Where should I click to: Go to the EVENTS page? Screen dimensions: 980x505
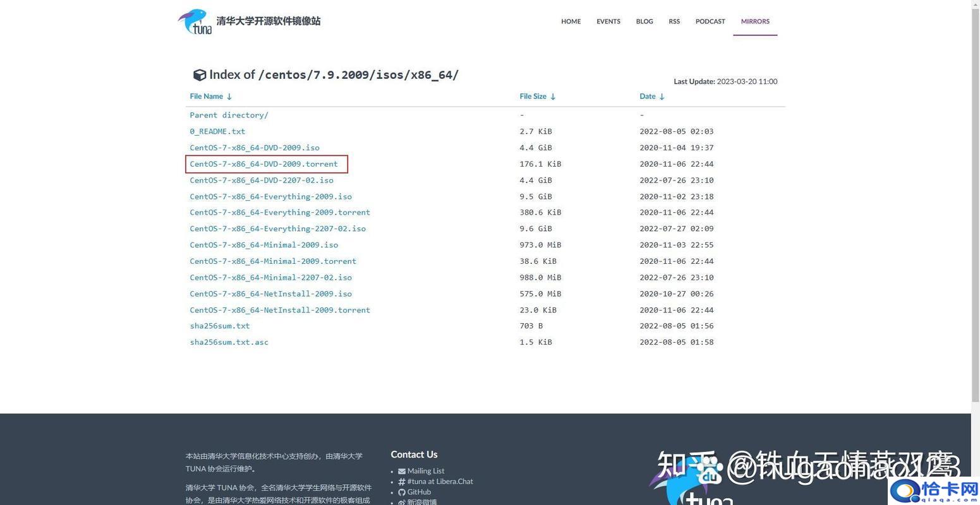coord(608,21)
